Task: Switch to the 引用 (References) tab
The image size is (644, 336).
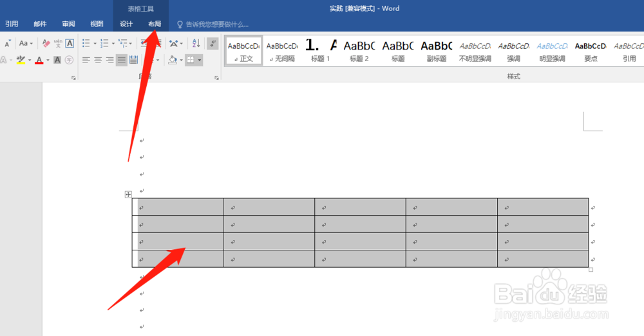Action: (12, 24)
